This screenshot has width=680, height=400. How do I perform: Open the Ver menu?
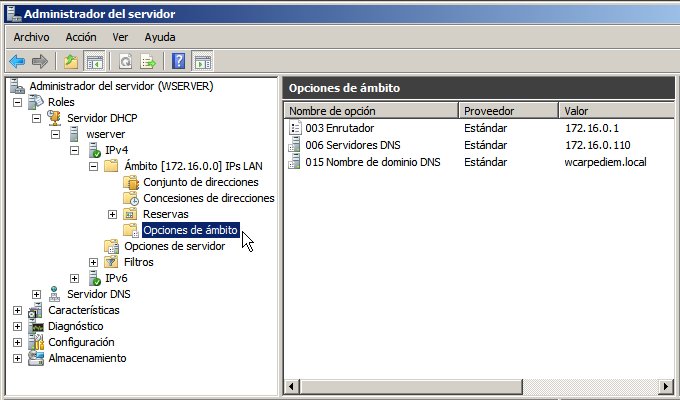[x=120, y=37]
